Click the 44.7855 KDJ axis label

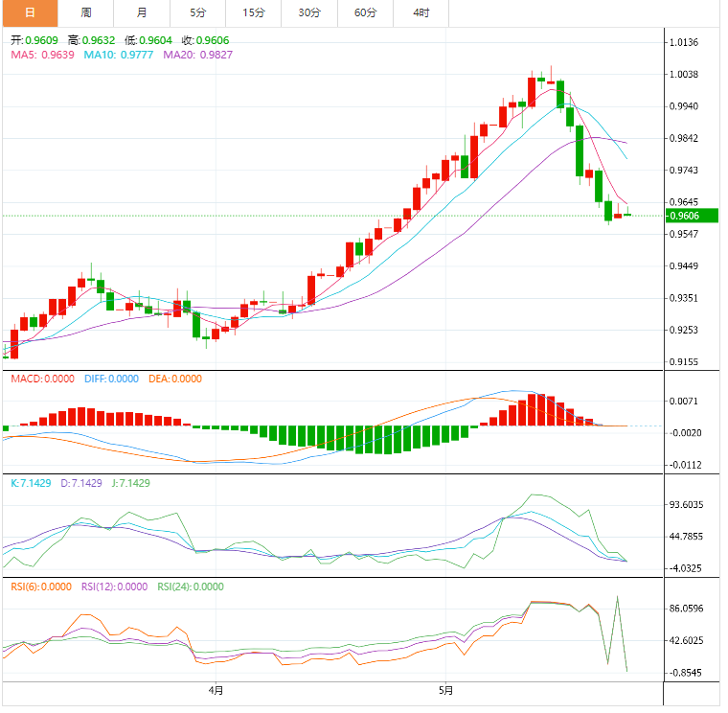(686, 537)
